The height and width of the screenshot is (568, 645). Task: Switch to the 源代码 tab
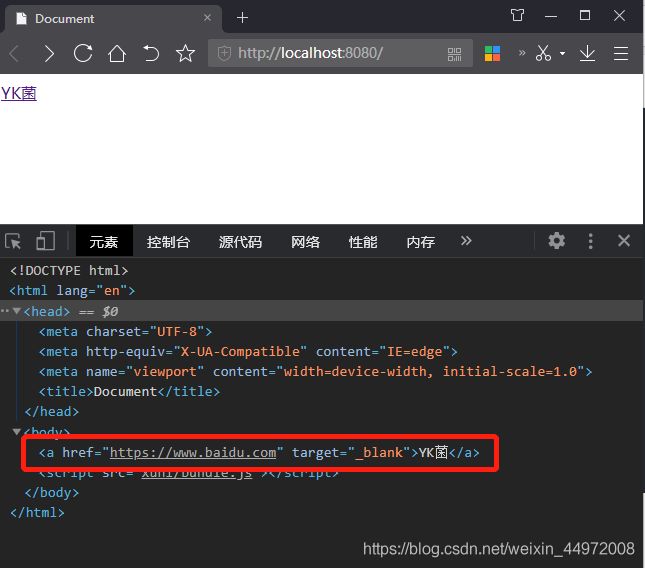point(240,241)
